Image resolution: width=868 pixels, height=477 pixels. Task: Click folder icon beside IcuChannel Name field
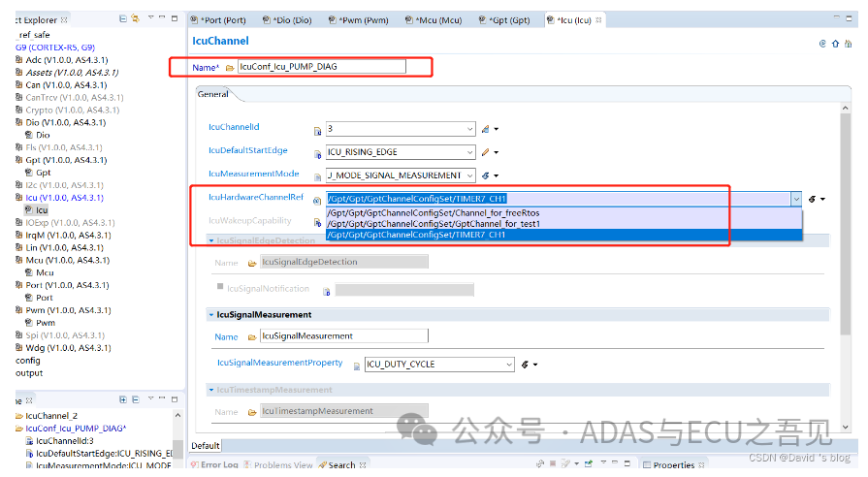pos(230,68)
